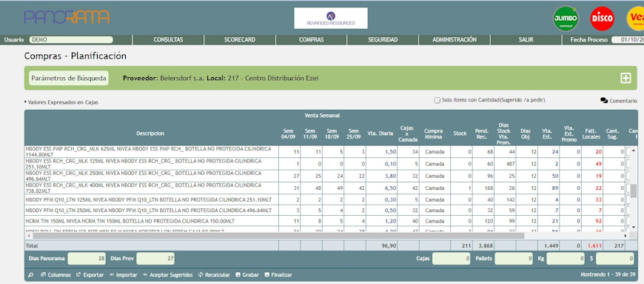644x284 pixels.
Task: Click Vta. Diaria value 6,50
Action: point(390,188)
